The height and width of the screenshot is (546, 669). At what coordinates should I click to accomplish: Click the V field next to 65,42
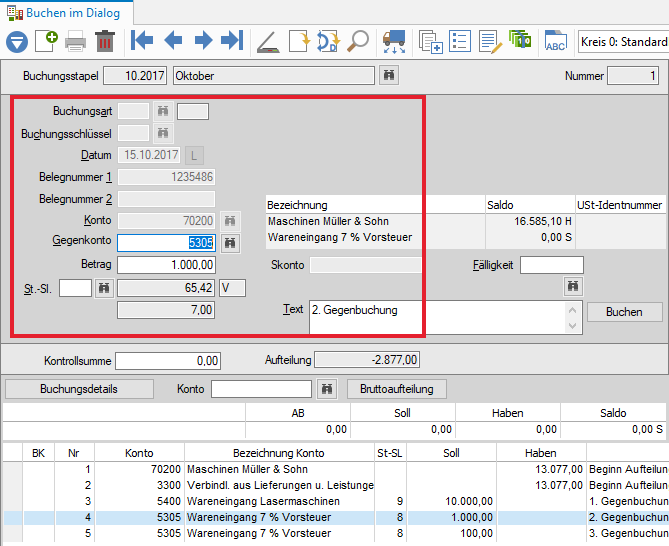point(232,288)
